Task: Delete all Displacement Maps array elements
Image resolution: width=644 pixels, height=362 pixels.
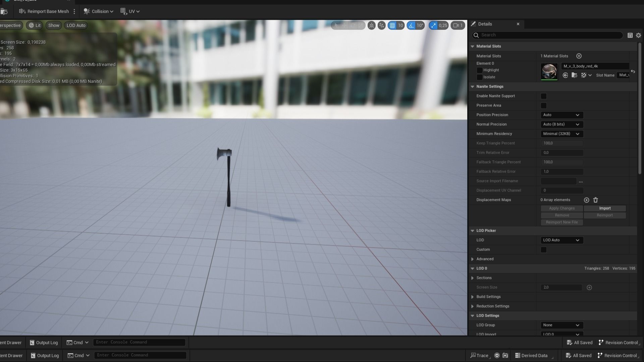Action: 595,200
